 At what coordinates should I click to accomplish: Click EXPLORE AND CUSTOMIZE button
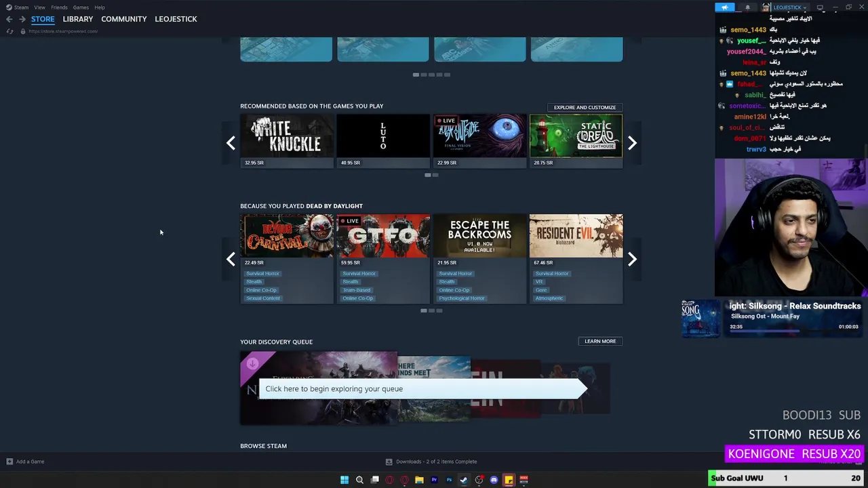585,107
